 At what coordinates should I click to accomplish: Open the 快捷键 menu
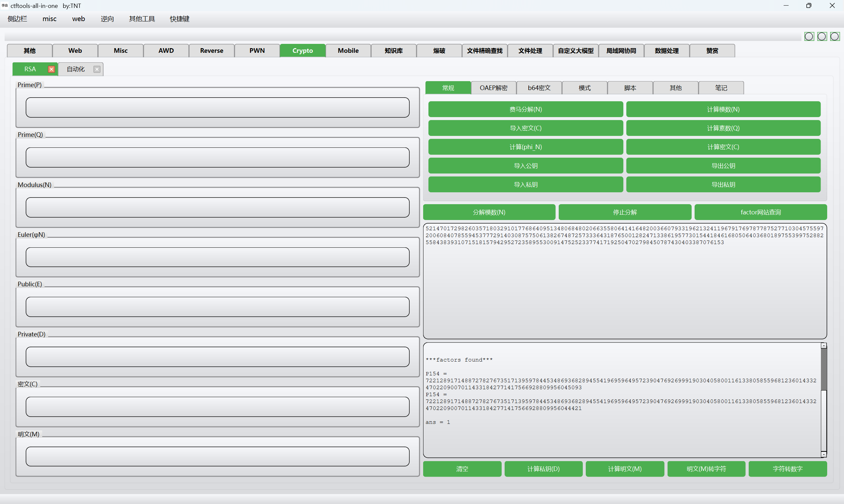tap(180, 19)
